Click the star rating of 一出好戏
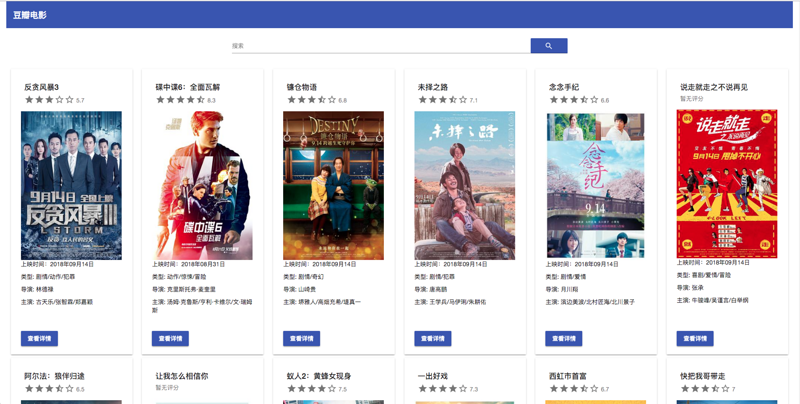The image size is (800, 404). point(443,389)
